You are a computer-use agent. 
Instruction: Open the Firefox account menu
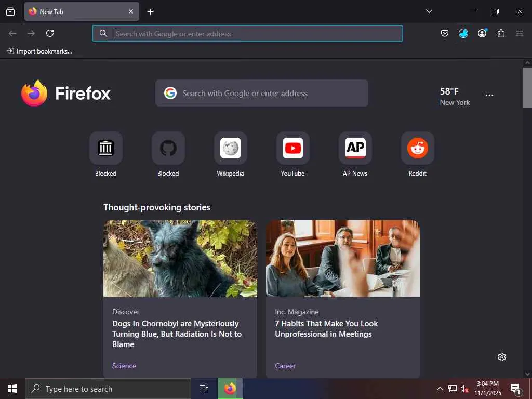(482, 33)
